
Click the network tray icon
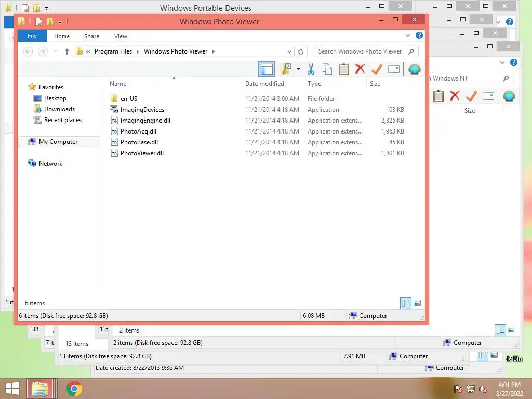click(x=471, y=389)
